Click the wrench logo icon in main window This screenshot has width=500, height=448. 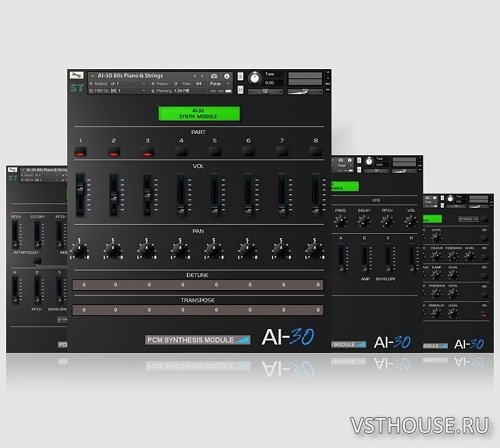76,76
